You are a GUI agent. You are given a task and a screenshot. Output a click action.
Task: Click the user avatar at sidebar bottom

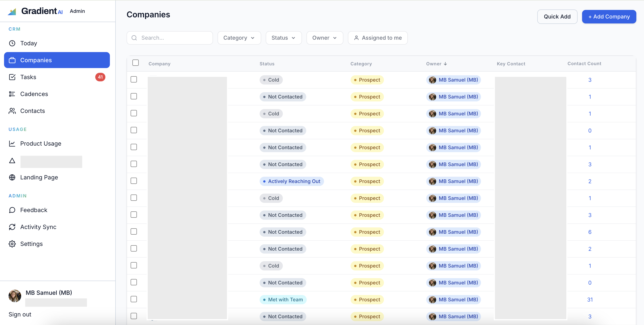click(15, 296)
